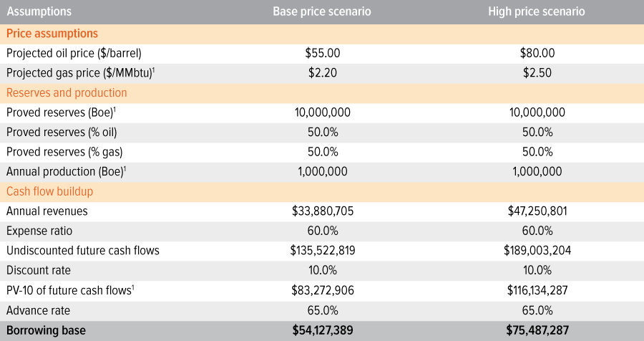Image resolution: width=644 pixels, height=341 pixels.
Task: Select the PV-10 of future cash flows label
Action: 70,290
